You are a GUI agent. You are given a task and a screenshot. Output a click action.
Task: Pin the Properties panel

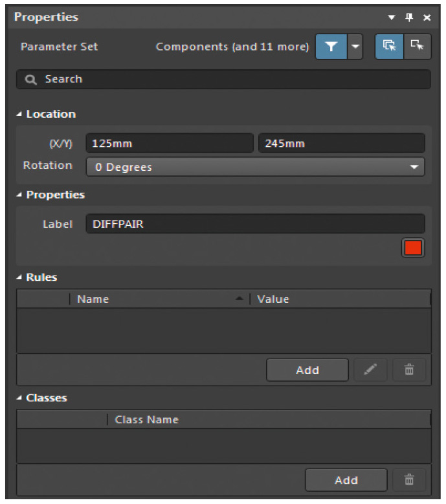click(409, 17)
